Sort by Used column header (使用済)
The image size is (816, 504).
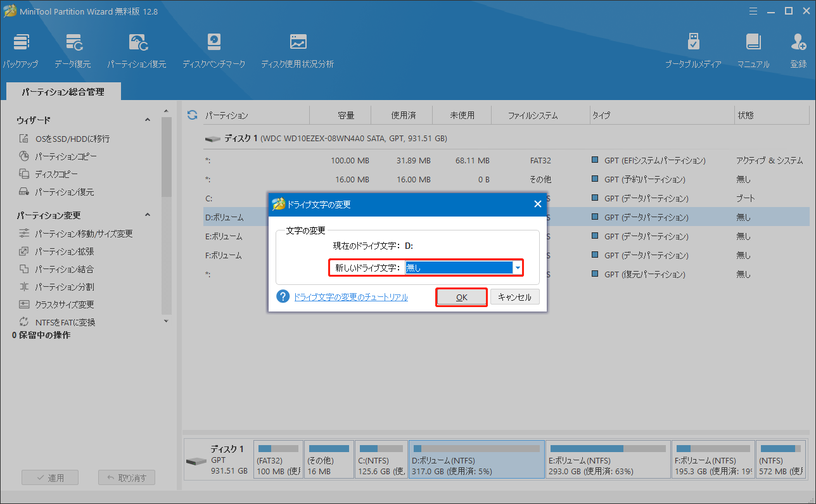coord(402,115)
